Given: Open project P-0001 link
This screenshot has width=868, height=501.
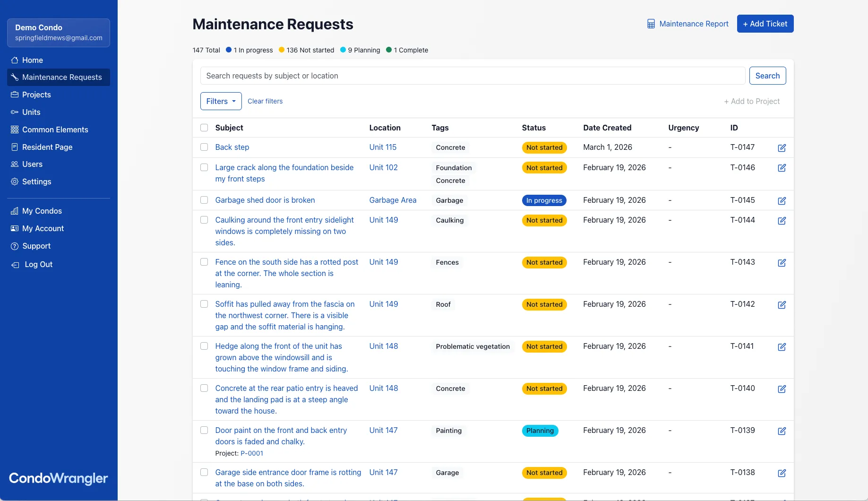Looking at the screenshot, I should tap(252, 453).
